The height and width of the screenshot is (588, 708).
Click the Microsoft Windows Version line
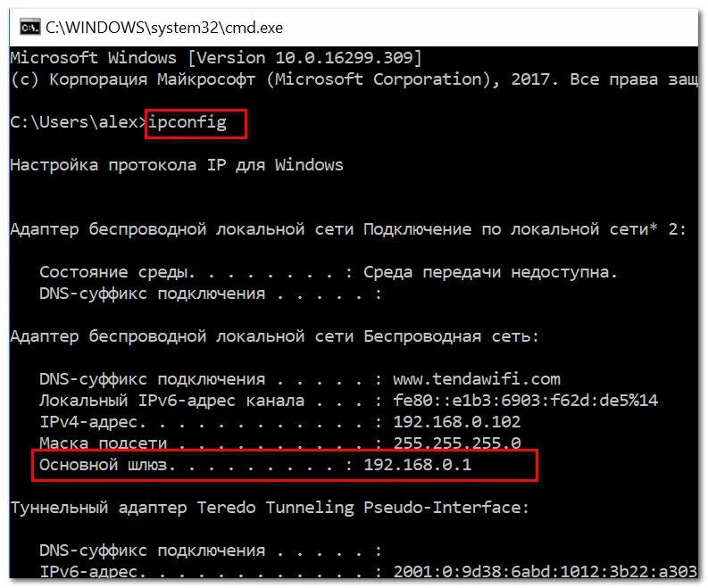point(216,58)
